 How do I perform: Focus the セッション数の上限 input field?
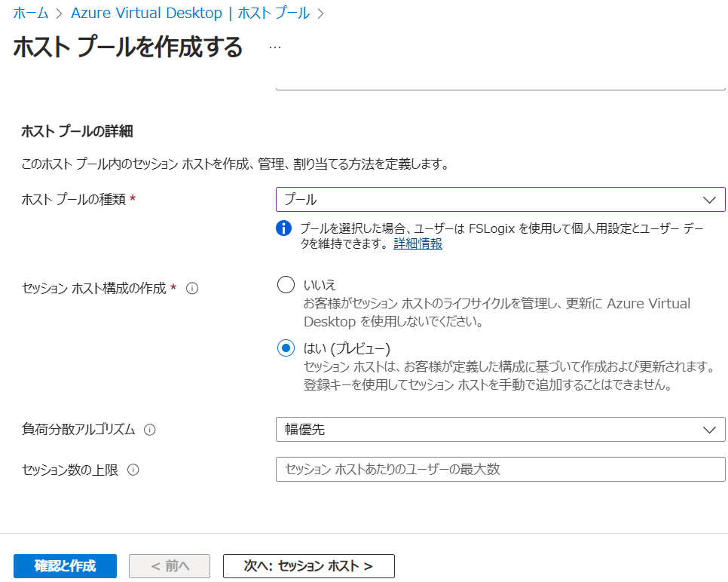click(500, 469)
